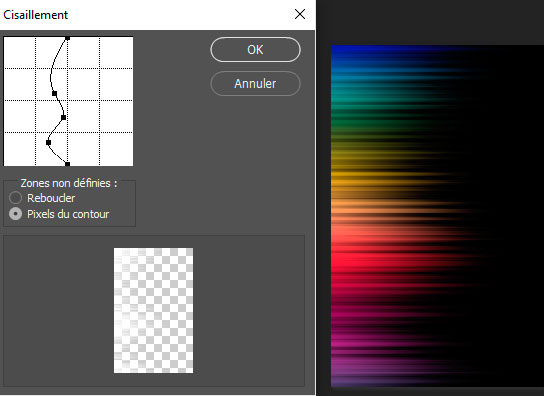Cancel with the Annuler button
Image resolution: width=544 pixels, height=396 pixels.
click(x=255, y=84)
